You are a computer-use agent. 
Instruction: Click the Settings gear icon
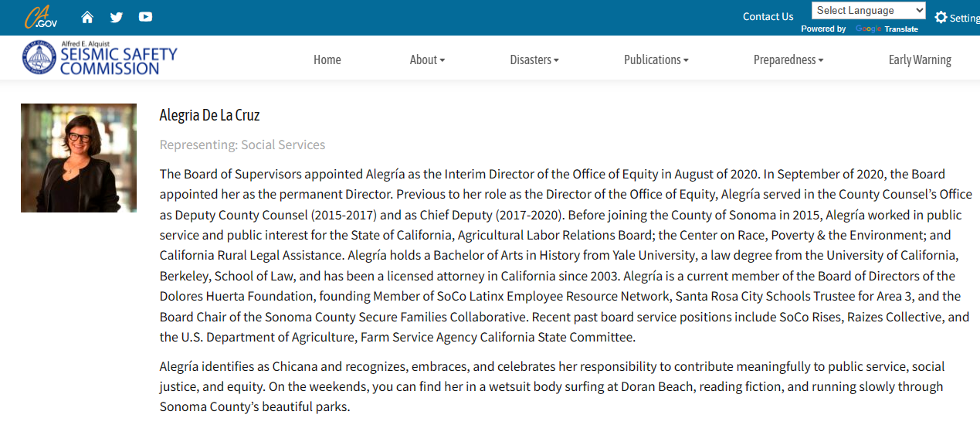coord(941,17)
